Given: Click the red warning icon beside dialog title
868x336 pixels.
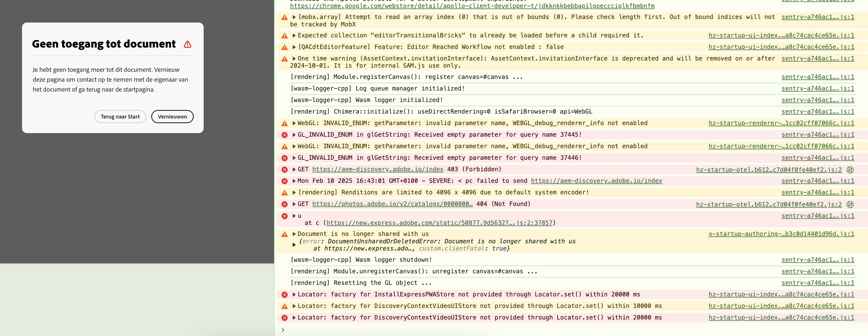Looking at the screenshot, I should click(x=188, y=44).
